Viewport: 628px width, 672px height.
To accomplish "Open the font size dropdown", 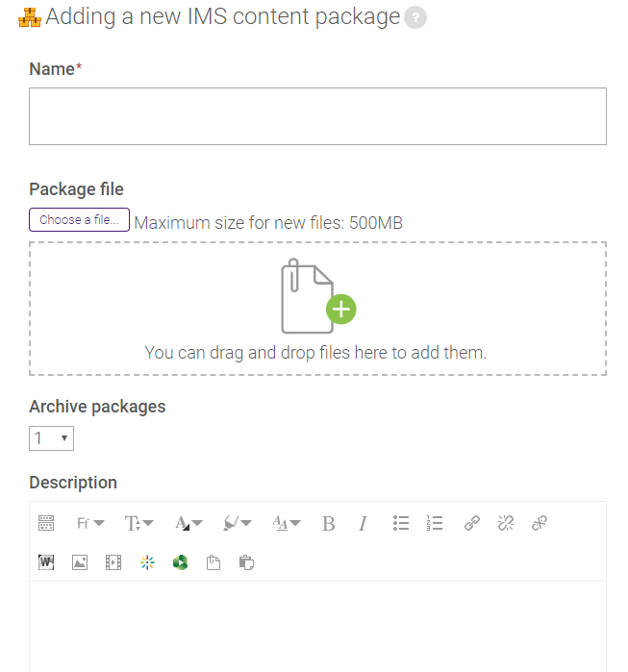I will pyautogui.click(x=138, y=523).
